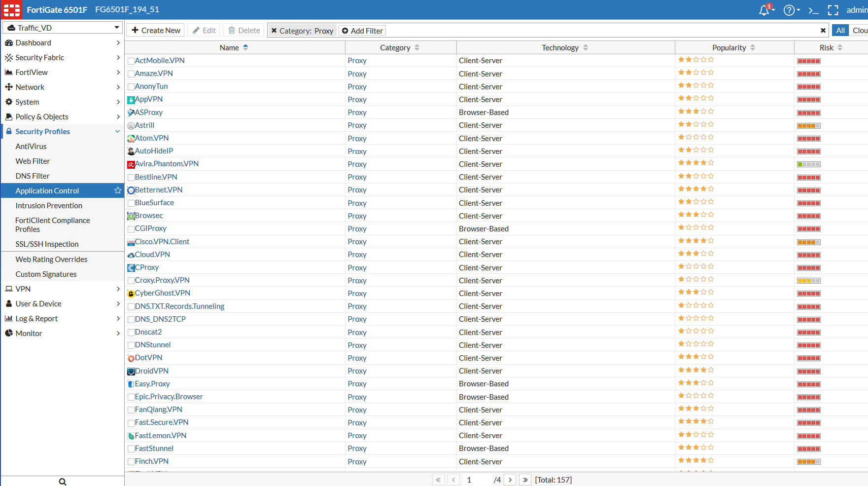Click the Astrill risk level bar
The height and width of the screenshot is (486, 868).
click(x=809, y=126)
